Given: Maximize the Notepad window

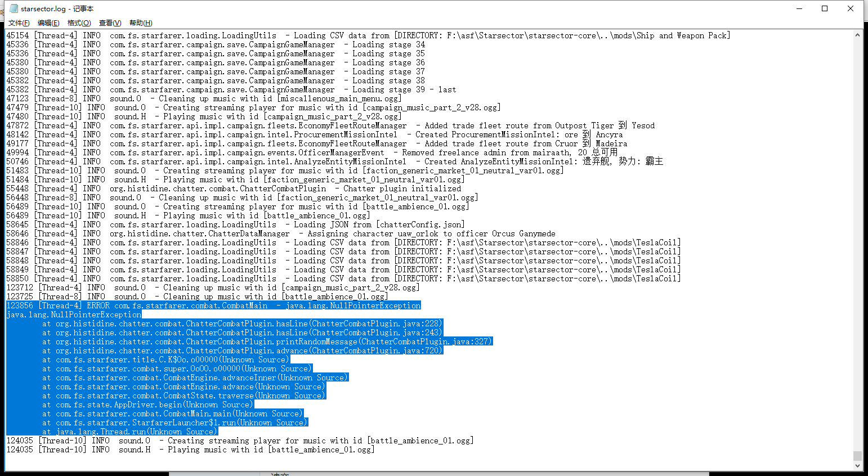Looking at the screenshot, I should pyautogui.click(x=825, y=8).
